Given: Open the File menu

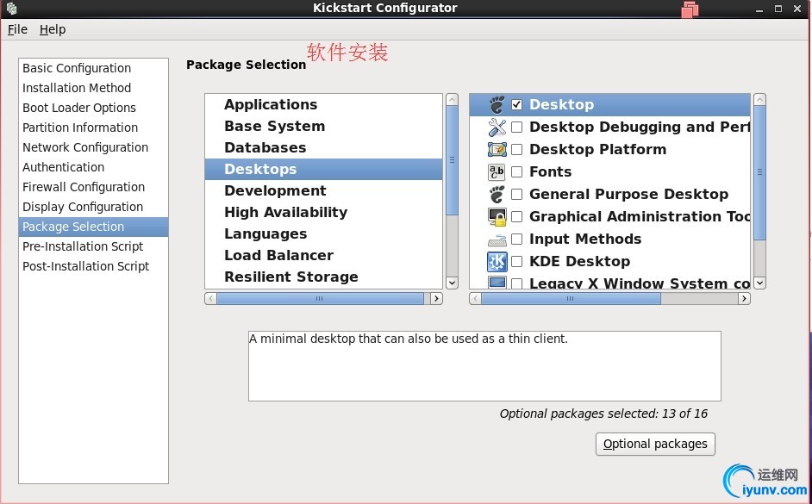Looking at the screenshot, I should pos(17,29).
